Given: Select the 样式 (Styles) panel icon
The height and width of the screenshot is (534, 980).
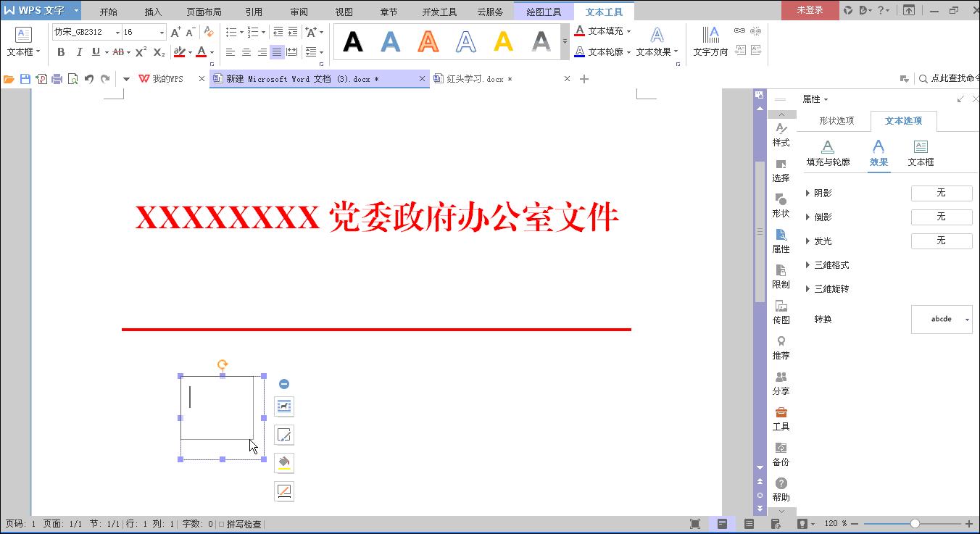Looking at the screenshot, I should click(781, 135).
